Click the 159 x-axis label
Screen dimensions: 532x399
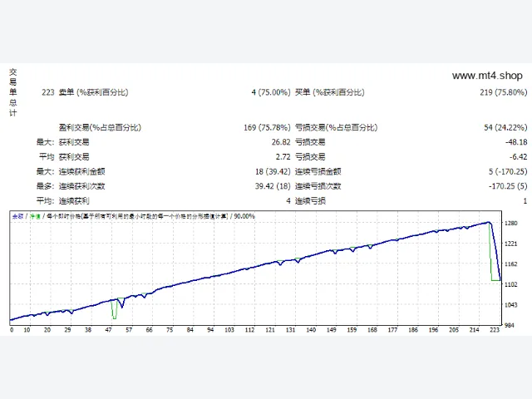352,330
